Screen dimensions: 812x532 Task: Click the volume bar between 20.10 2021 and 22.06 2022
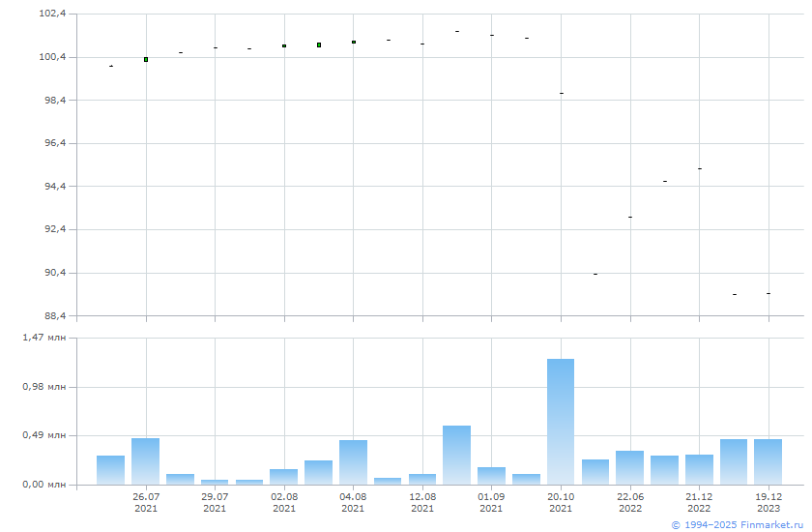[x=595, y=472]
